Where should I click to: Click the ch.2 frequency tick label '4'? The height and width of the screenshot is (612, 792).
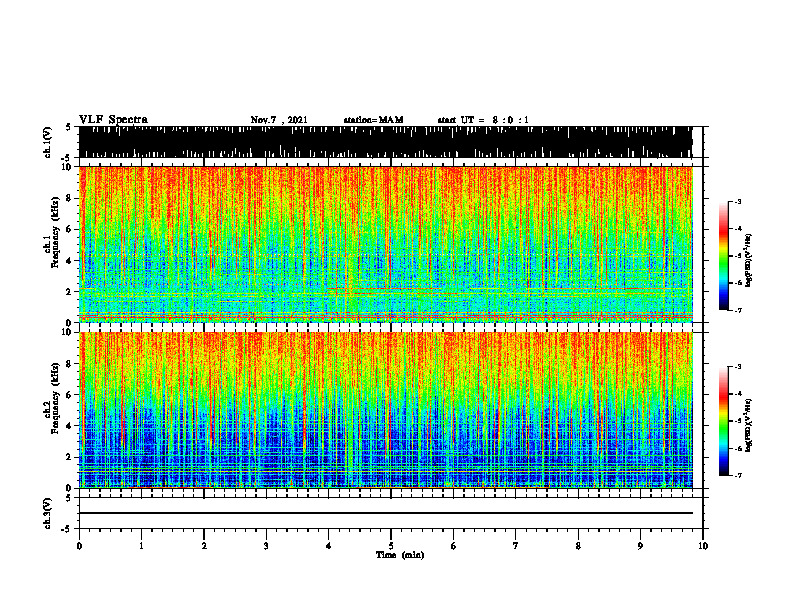pyautogui.click(x=70, y=426)
